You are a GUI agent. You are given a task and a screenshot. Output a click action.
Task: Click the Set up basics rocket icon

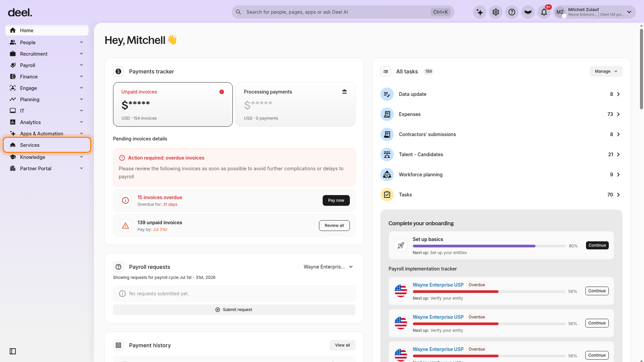tap(401, 245)
